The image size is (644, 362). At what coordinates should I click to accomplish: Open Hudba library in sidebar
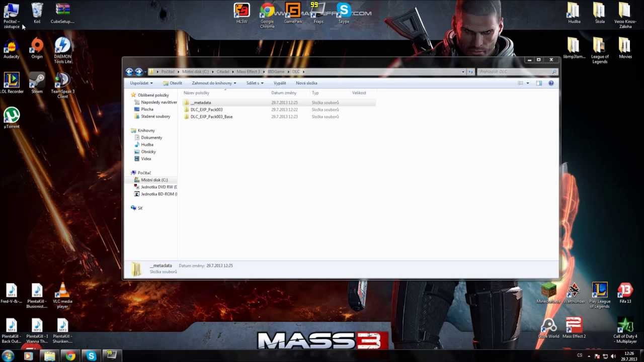point(147,144)
